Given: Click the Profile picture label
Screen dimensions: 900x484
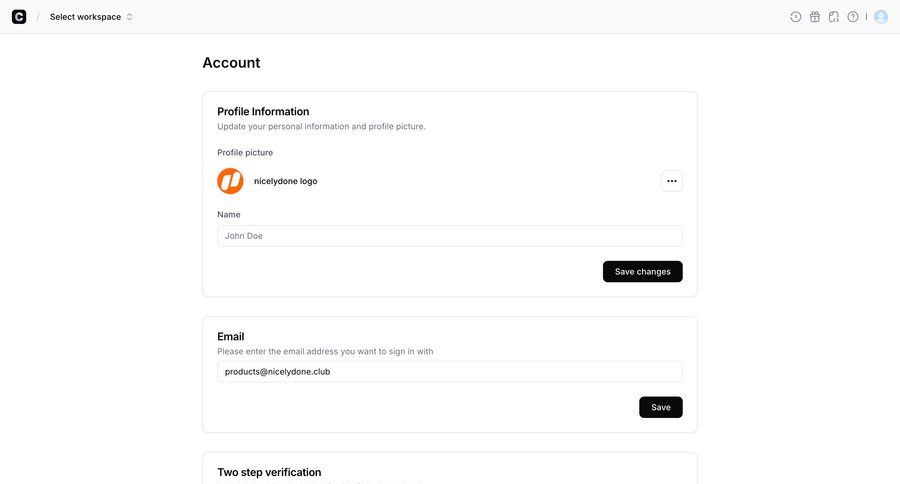Looking at the screenshot, I should 245,153.
